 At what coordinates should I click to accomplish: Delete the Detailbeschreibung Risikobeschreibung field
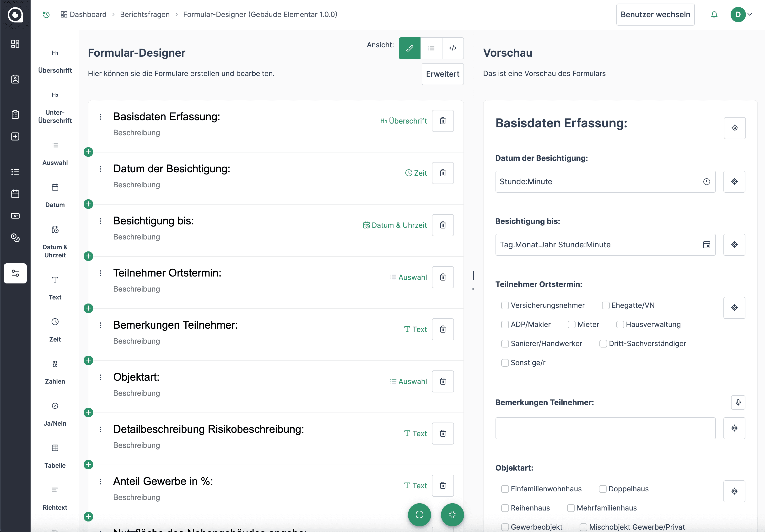(442, 433)
